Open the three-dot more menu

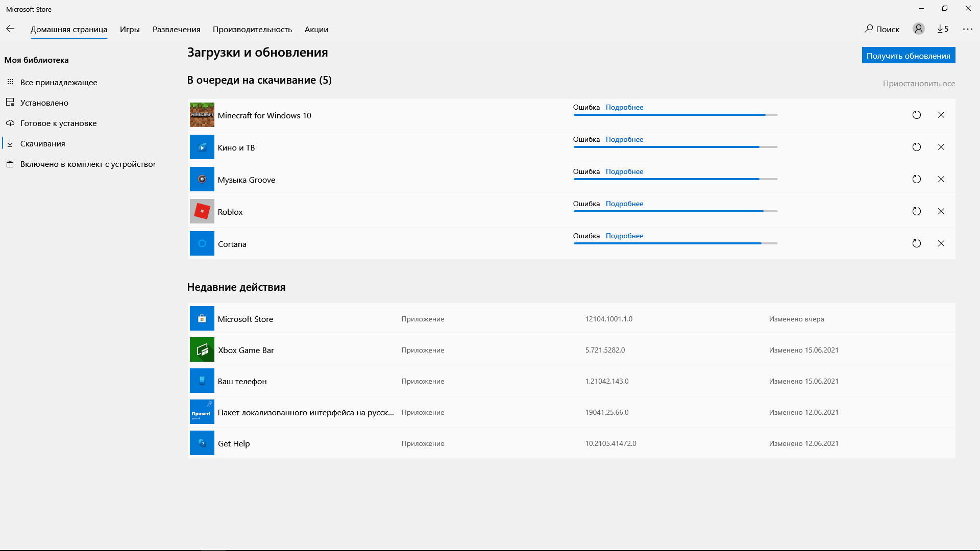pyautogui.click(x=967, y=29)
